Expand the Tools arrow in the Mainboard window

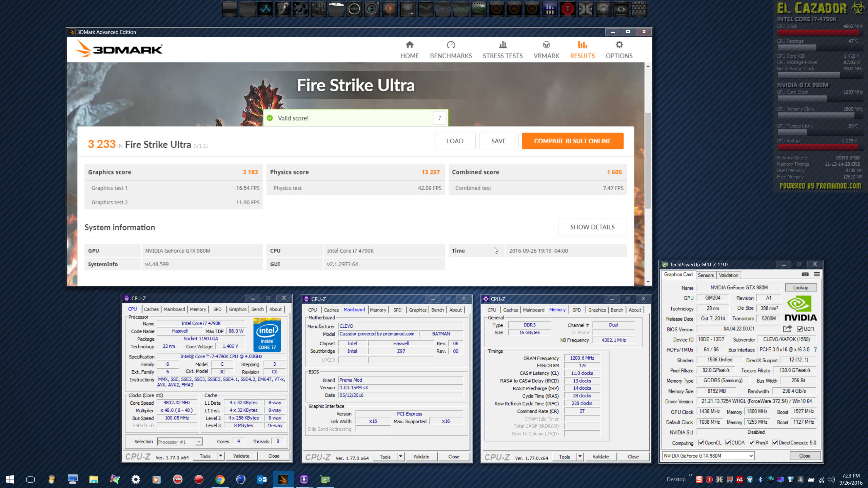[400, 456]
